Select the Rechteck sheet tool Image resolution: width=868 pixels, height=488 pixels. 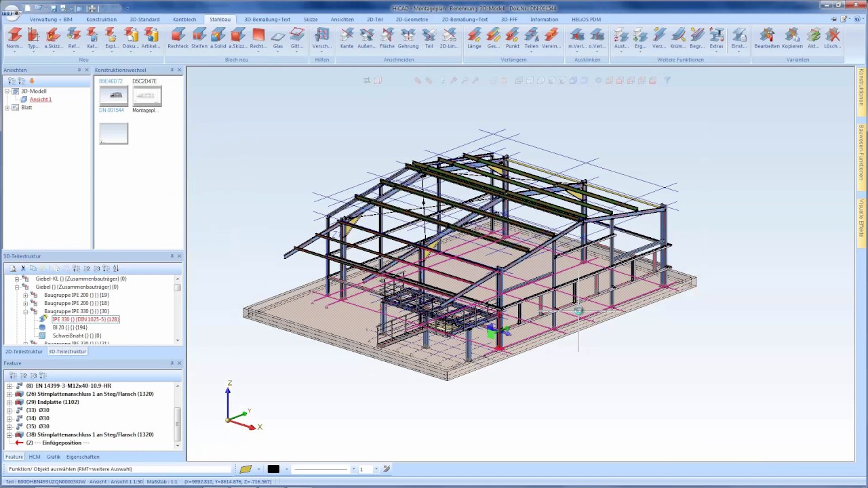pyautogui.click(x=178, y=38)
